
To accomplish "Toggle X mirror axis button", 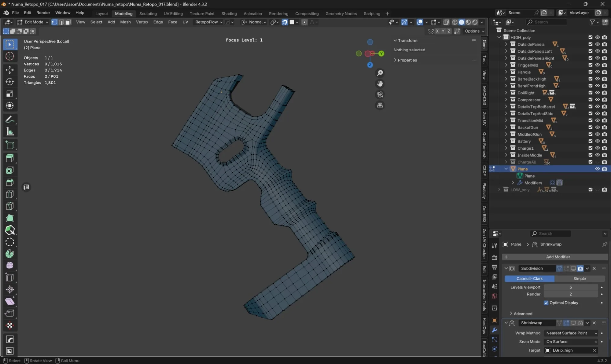I will click(x=437, y=31).
